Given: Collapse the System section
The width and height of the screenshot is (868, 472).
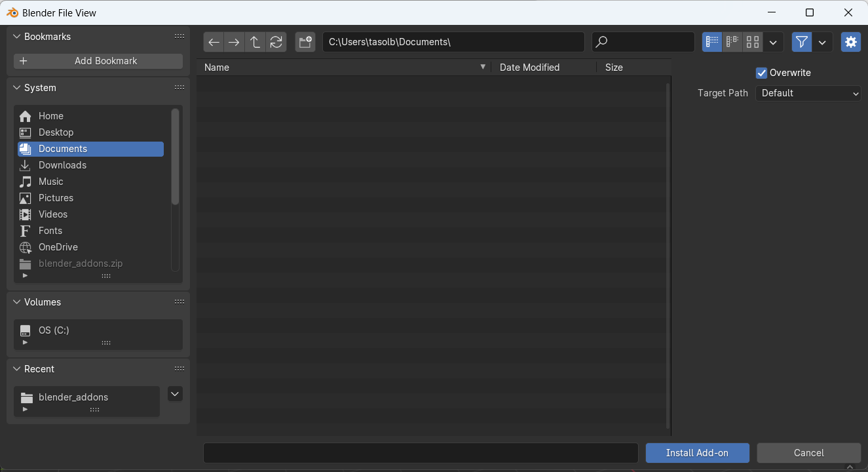Looking at the screenshot, I should (x=16, y=87).
